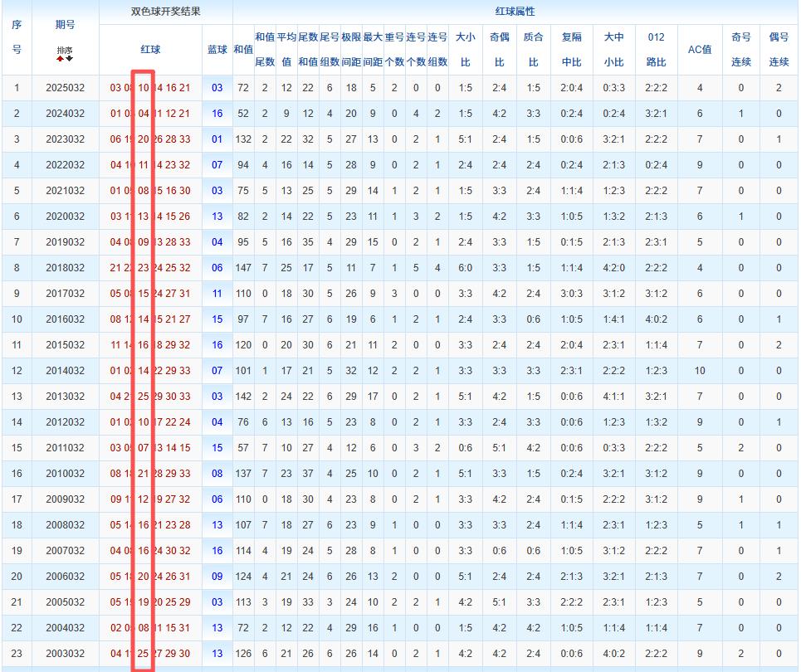Click the 奇偶比 column header

pyautogui.click(x=499, y=50)
